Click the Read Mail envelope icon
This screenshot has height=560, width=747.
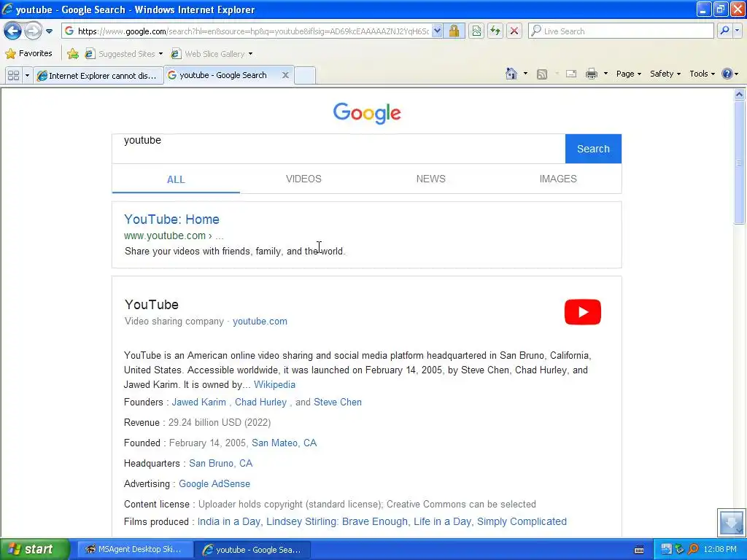tap(570, 74)
